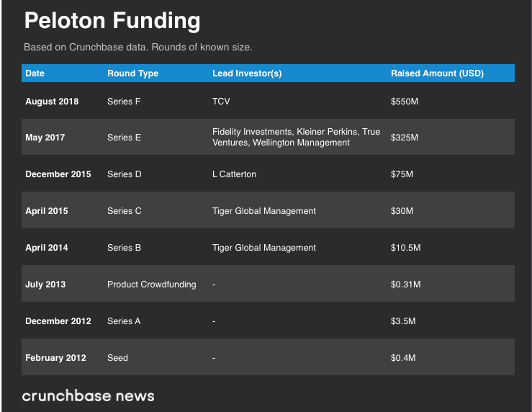Click the 'TCV' investor cell
532x412 pixels.
(x=221, y=102)
